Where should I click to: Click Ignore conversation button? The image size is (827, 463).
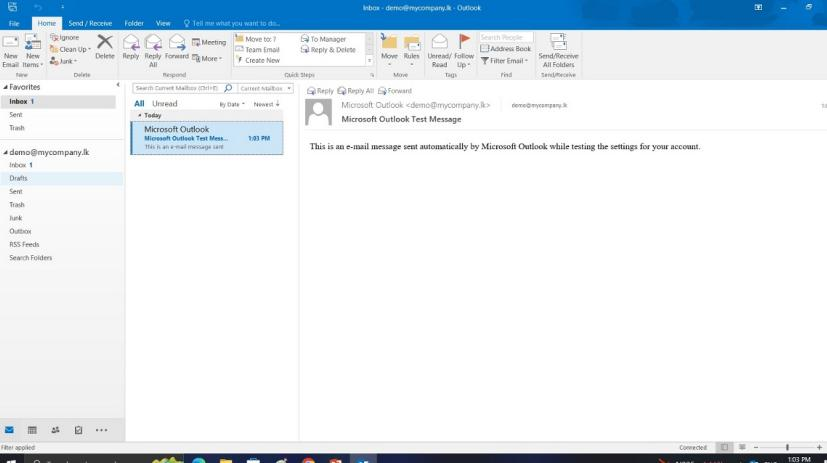click(64, 37)
